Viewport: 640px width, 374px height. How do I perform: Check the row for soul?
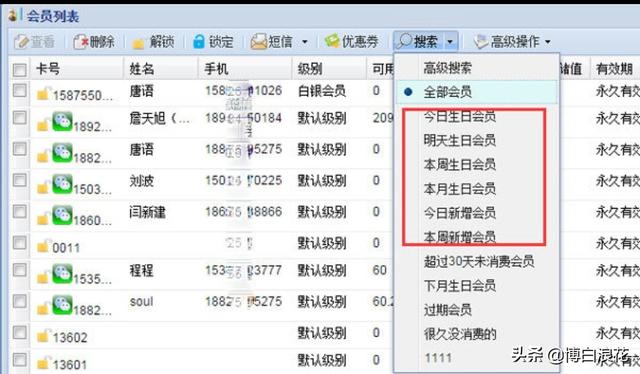[x=19, y=301]
